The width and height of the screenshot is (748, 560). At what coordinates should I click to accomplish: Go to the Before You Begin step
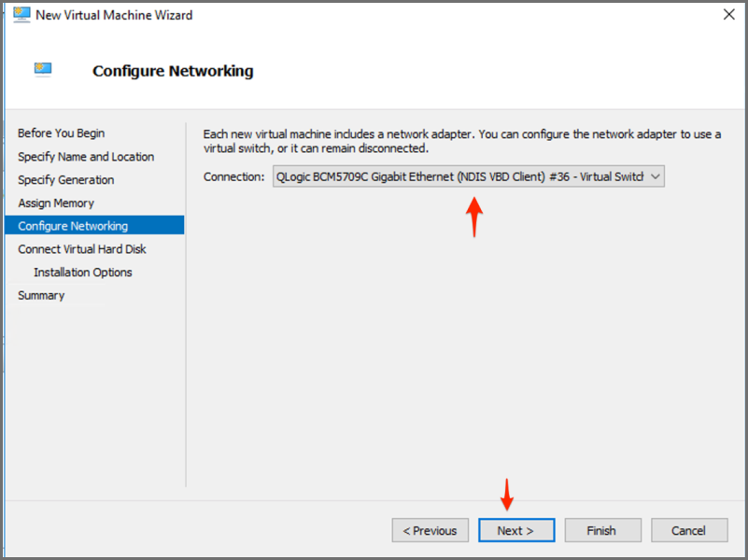tap(62, 133)
